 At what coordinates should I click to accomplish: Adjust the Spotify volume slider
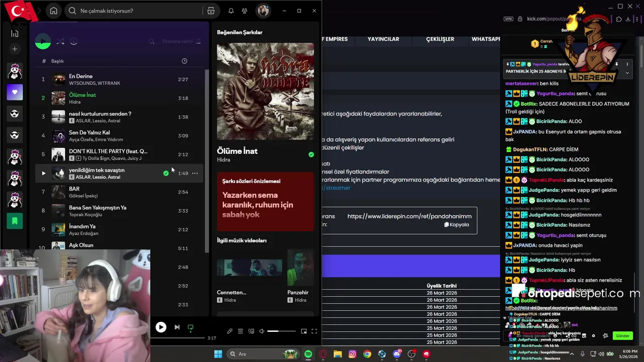(x=281, y=331)
